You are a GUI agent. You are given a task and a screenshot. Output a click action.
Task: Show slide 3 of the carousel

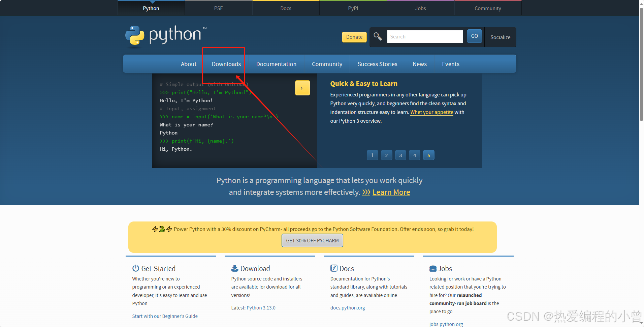[x=400, y=155]
